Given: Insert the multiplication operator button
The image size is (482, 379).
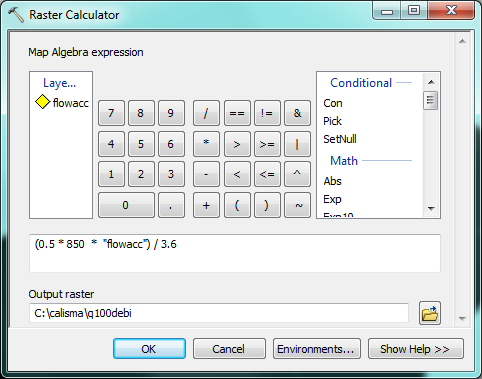Looking at the screenshot, I should point(206,144).
